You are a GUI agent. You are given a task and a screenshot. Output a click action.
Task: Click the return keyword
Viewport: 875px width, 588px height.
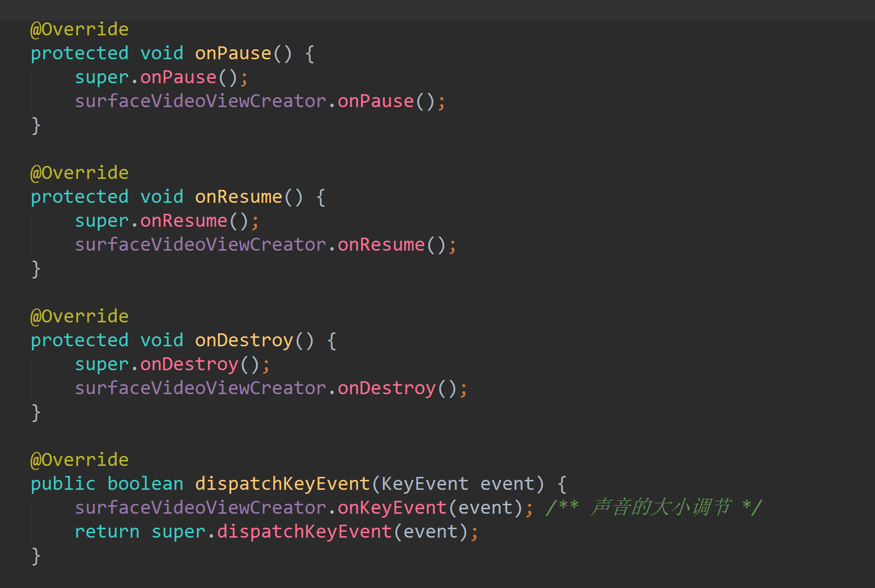107,532
